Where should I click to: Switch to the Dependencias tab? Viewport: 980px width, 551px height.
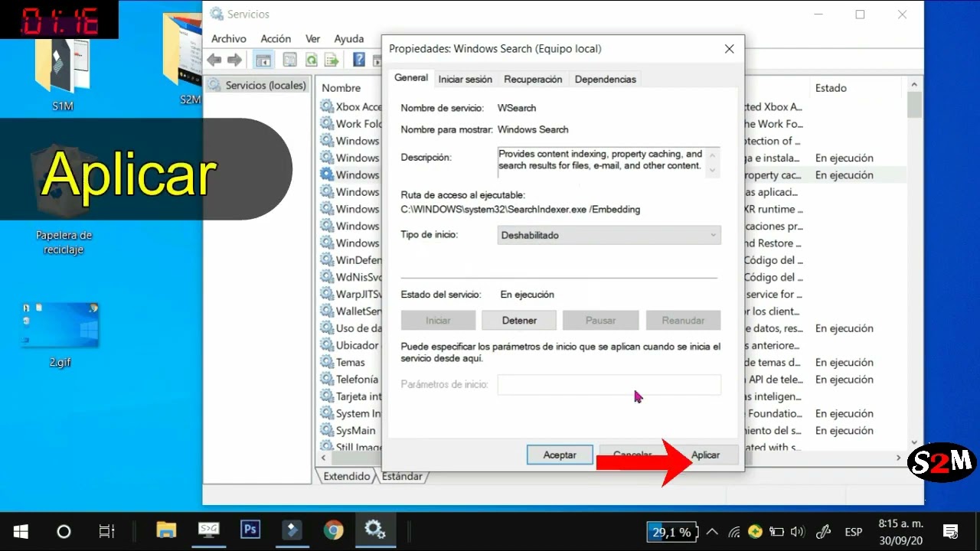point(605,79)
